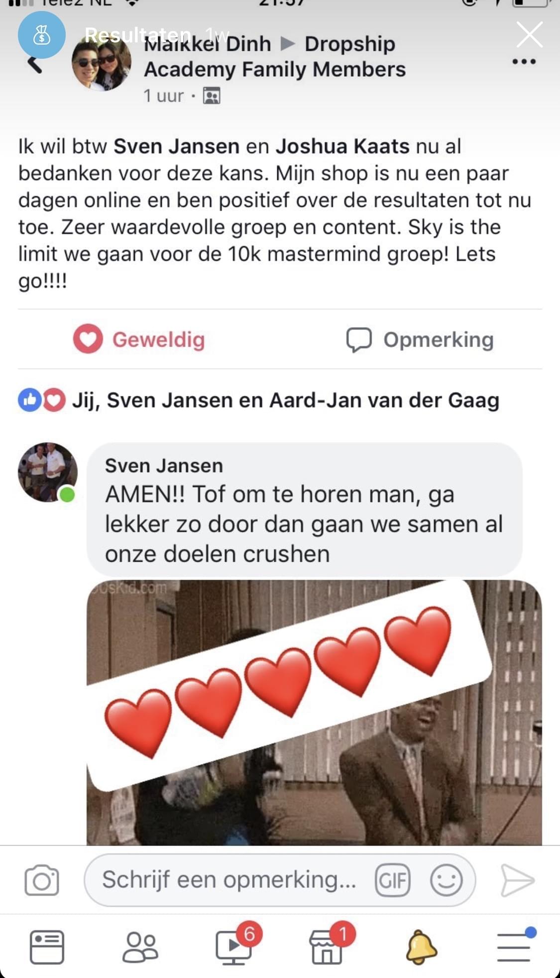Open the notifications bell

click(x=421, y=947)
